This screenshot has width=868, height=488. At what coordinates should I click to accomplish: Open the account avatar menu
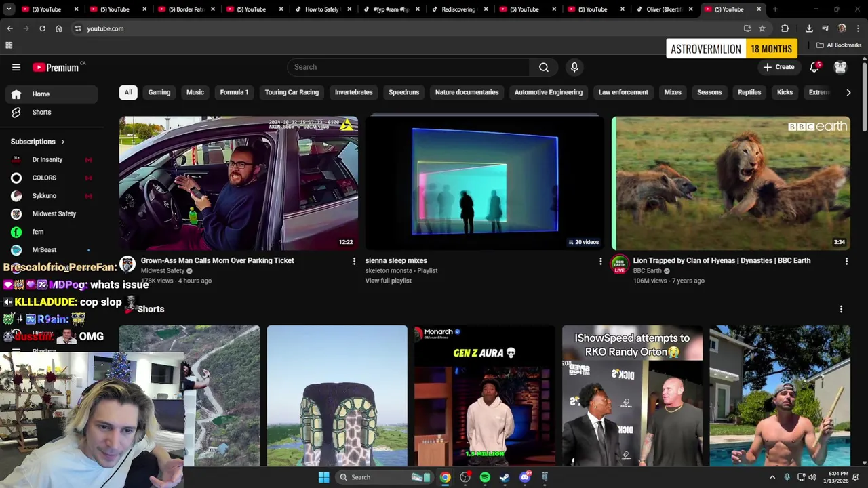(x=840, y=67)
